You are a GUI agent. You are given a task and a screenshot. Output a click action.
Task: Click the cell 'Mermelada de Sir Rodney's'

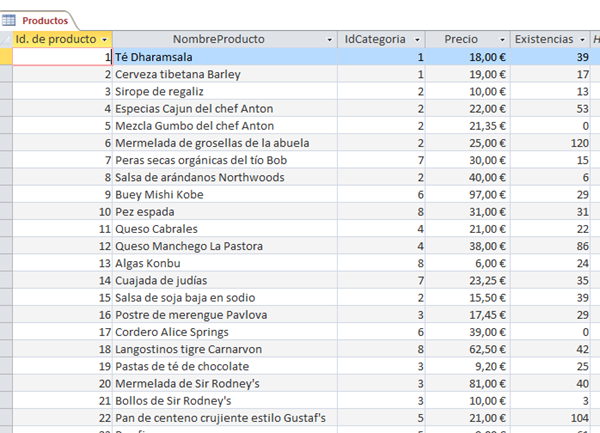[225, 384]
